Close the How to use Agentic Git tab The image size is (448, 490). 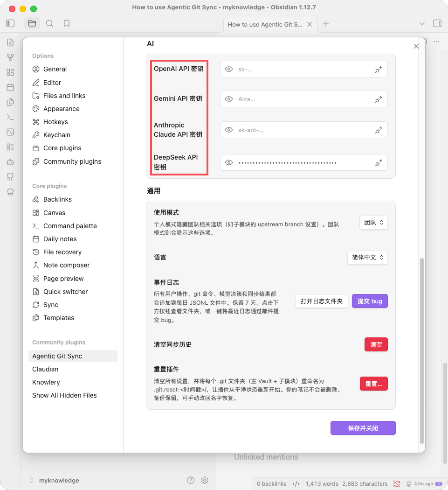coord(310,24)
